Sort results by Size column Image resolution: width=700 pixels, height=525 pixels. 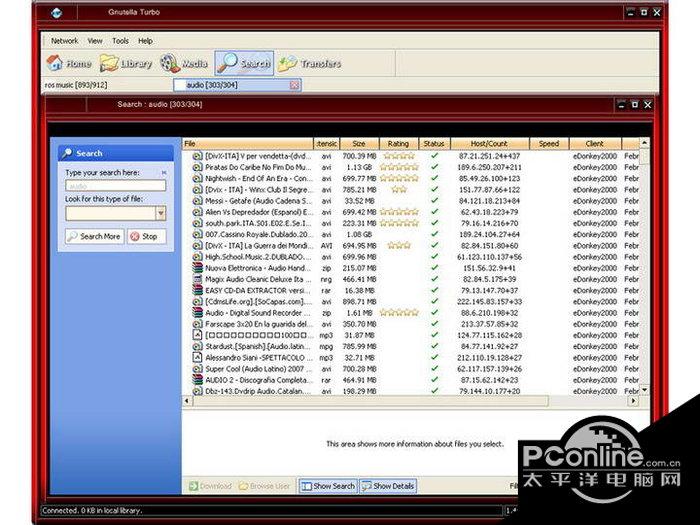click(359, 143)
